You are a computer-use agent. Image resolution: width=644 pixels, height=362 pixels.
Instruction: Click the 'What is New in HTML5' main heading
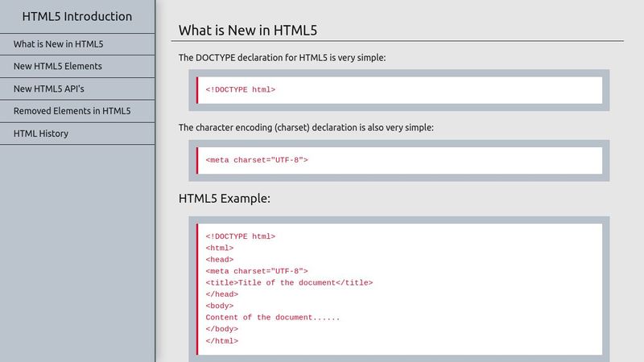tap(248, 31)
